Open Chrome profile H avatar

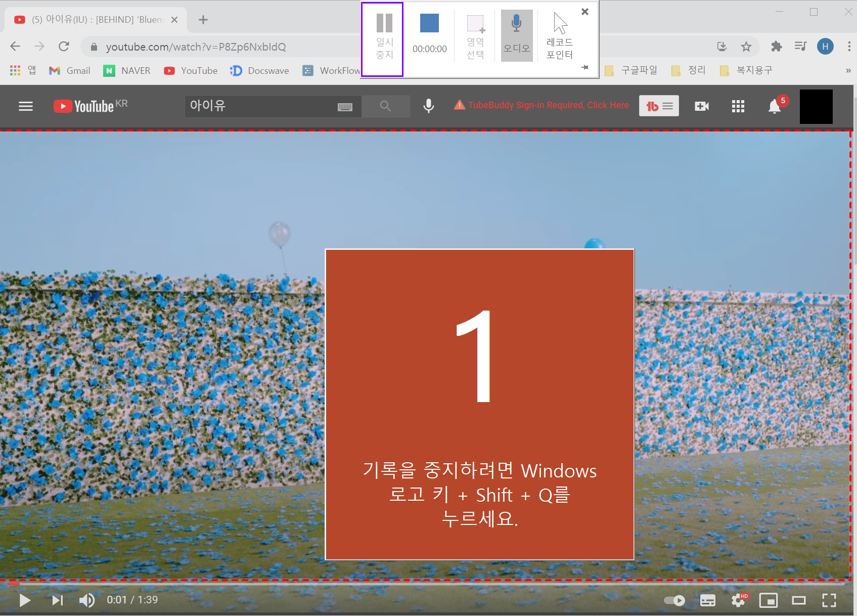coord(825,47)
